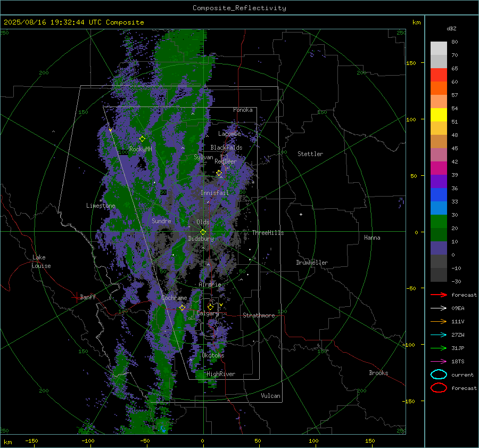Screen dimensions: 479x448
Task: Click the Okotoks label
Action: (x=213, y=355)
